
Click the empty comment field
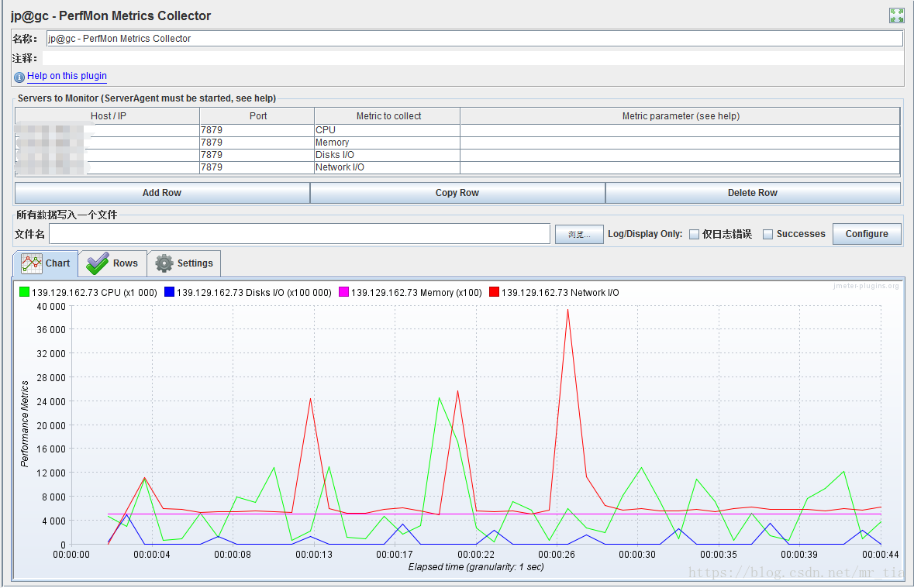coord(473,58)
